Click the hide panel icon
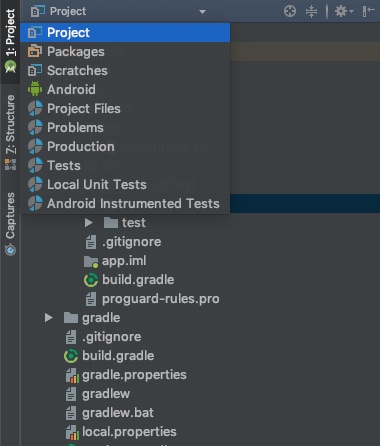 368,11
